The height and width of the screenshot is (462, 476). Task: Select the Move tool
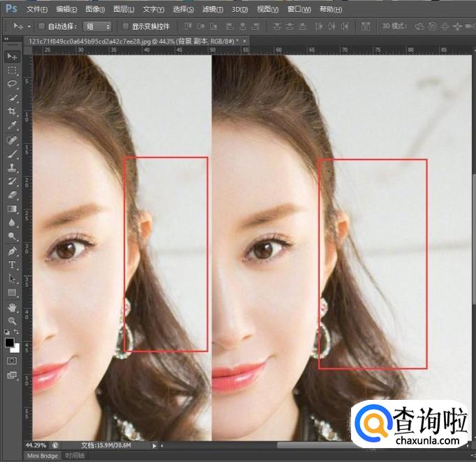coord(12,57)
